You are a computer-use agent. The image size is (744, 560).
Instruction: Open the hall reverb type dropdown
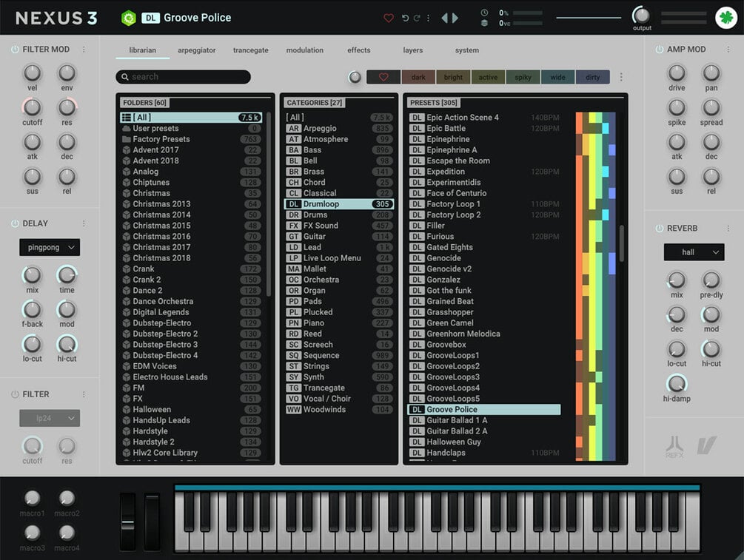(694, 252)
